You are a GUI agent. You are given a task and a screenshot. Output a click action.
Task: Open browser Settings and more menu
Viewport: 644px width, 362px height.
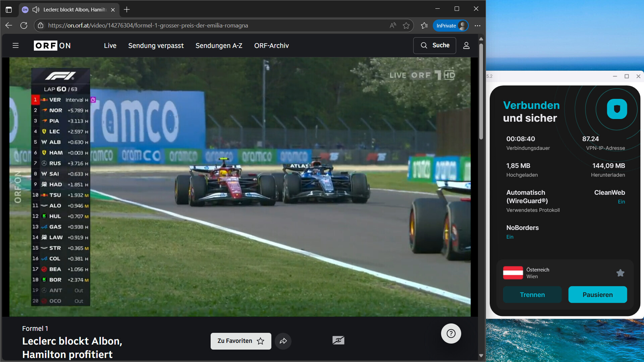click(x=477, y=25)
